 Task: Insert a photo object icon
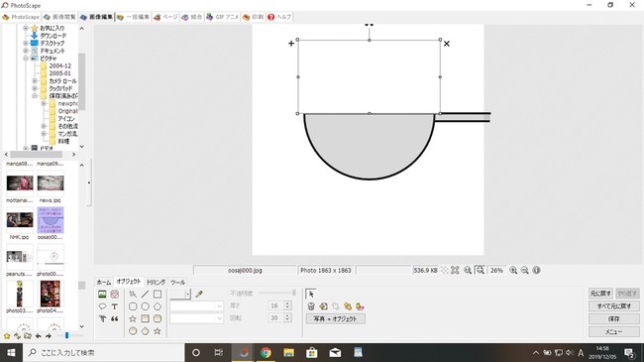[x=102, y=295]
